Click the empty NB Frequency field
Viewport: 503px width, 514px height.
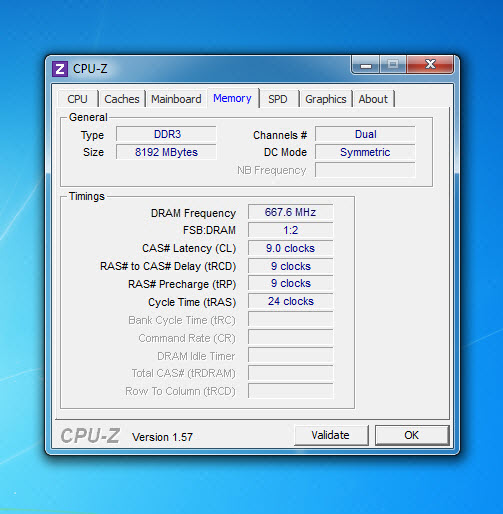pos(365,170)
